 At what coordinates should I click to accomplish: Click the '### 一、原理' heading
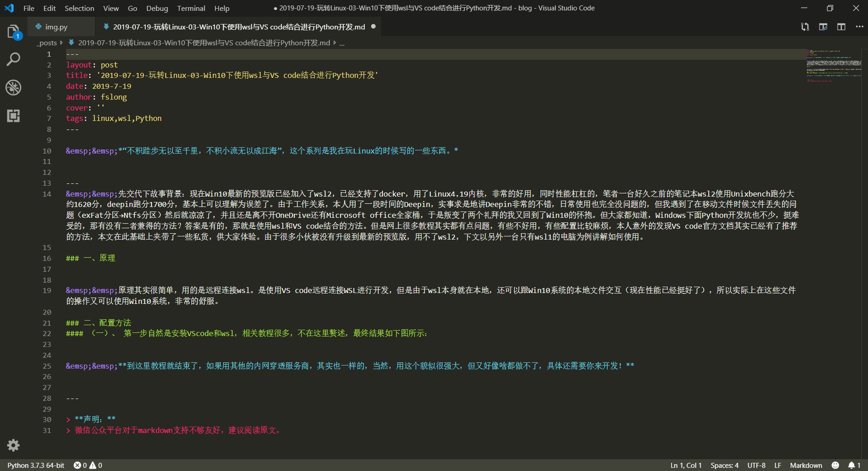coord(91,258)
